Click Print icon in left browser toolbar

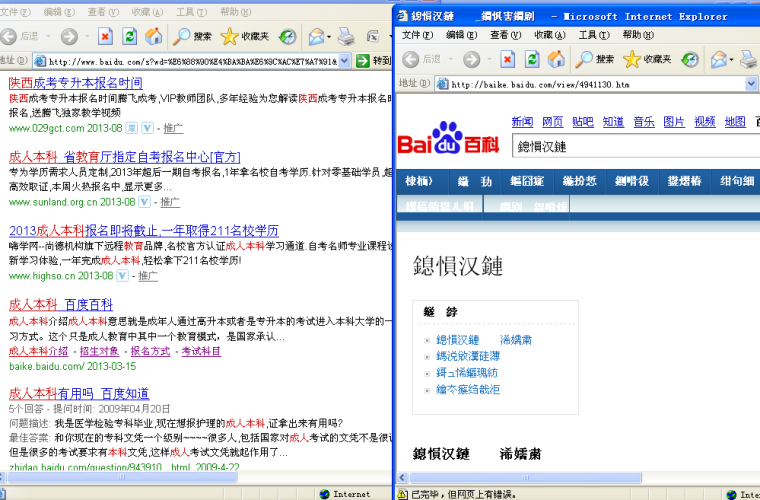346,36
